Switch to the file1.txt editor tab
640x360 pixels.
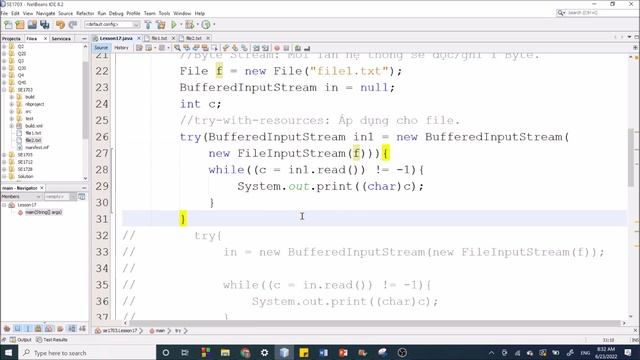tap(159, 38)
